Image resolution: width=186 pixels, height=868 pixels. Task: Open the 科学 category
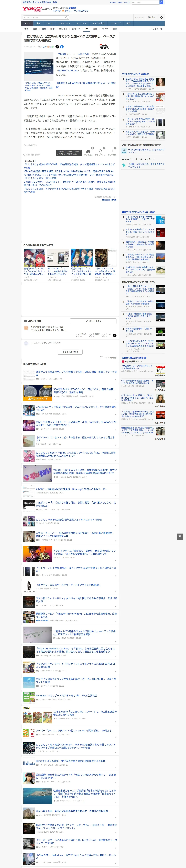(95, 29)
